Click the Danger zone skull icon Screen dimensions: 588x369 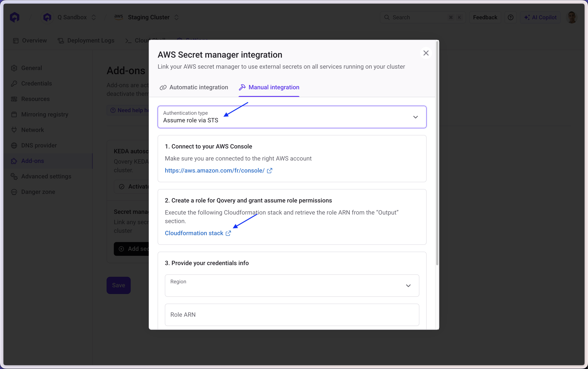click(x=14, y=192)
